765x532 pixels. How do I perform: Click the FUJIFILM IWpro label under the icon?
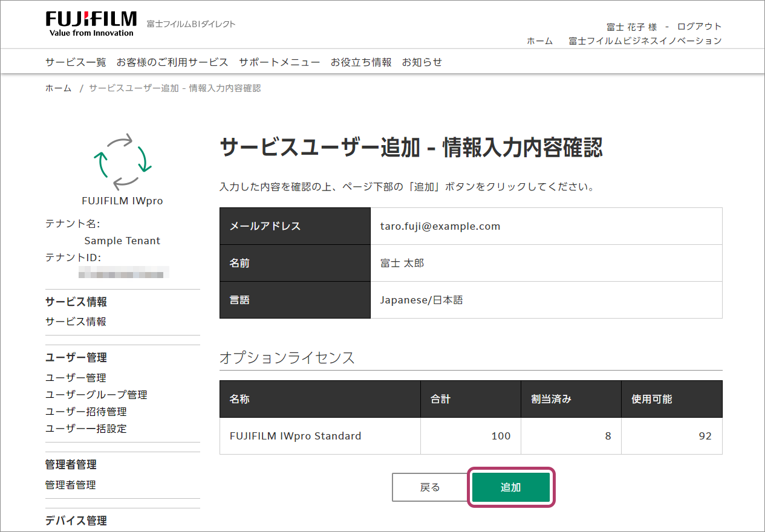122,201
